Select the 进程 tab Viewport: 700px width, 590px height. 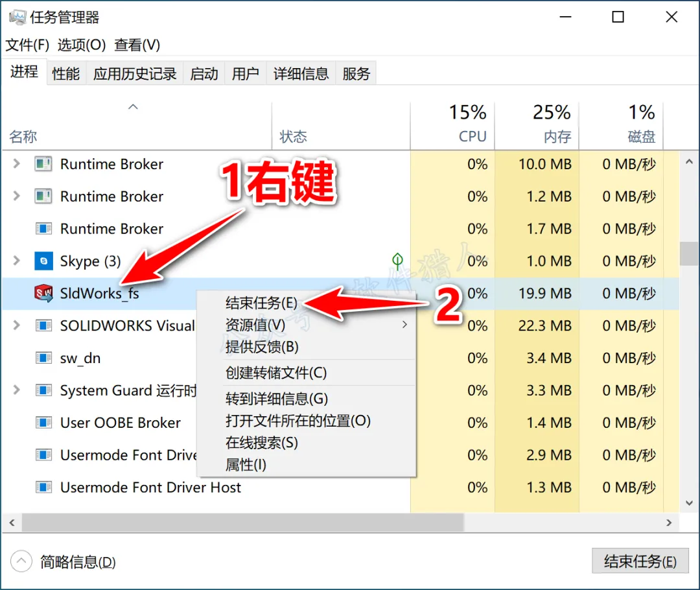pos(24,71)
